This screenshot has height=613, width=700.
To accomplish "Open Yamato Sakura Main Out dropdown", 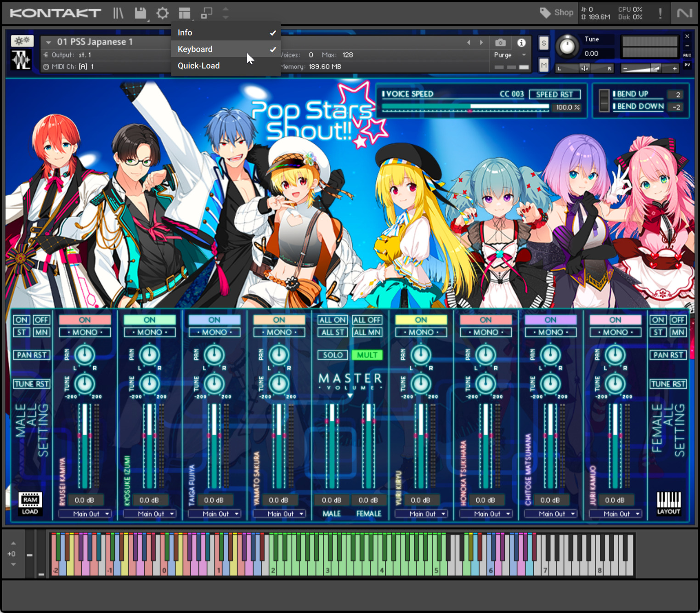I will tap(279, 514).
